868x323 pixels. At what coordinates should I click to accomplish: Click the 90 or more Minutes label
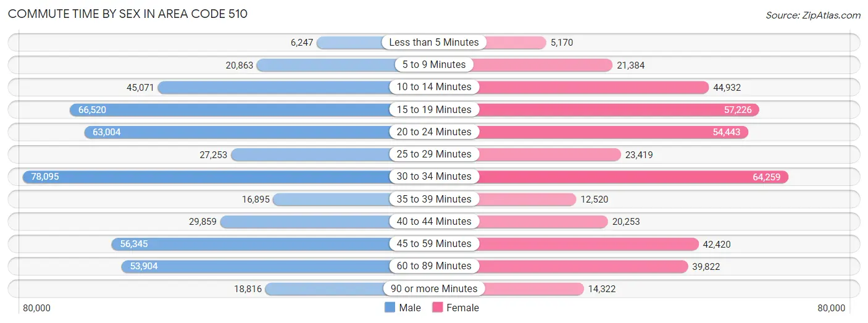pyautogui.click(x=434, y=288)
